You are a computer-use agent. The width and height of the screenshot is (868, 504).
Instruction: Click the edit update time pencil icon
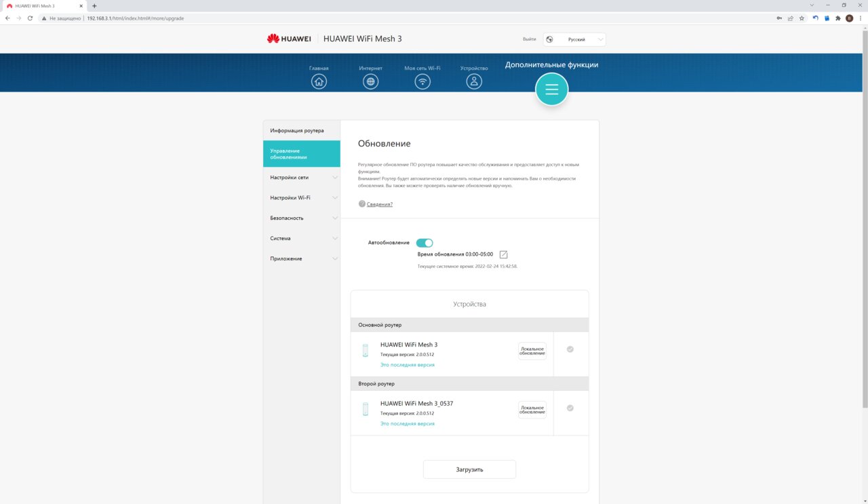point(503,254)
